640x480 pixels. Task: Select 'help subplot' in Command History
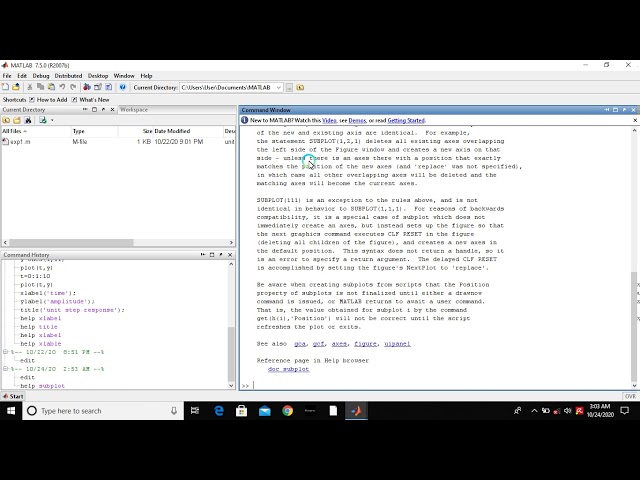(x=42, y=386)
